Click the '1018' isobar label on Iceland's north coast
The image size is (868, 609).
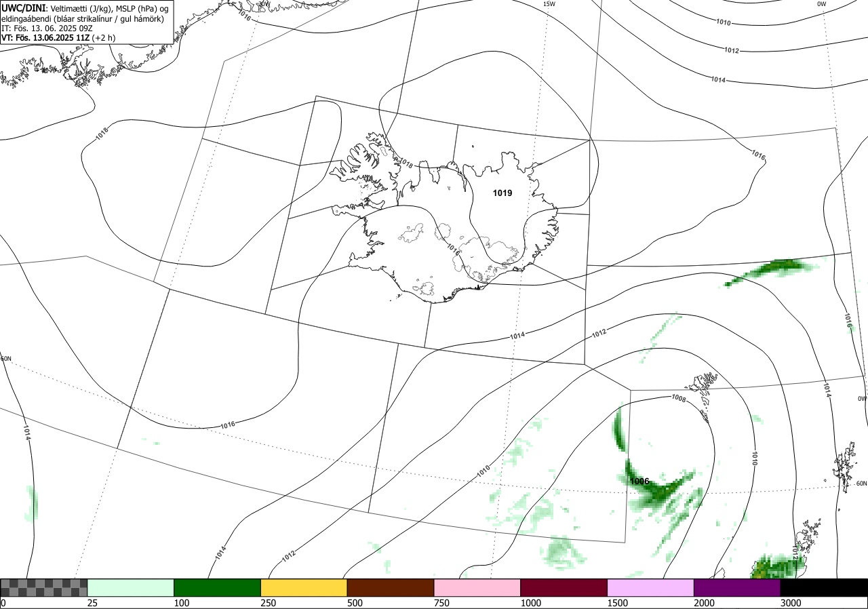[x=406, y=163]
